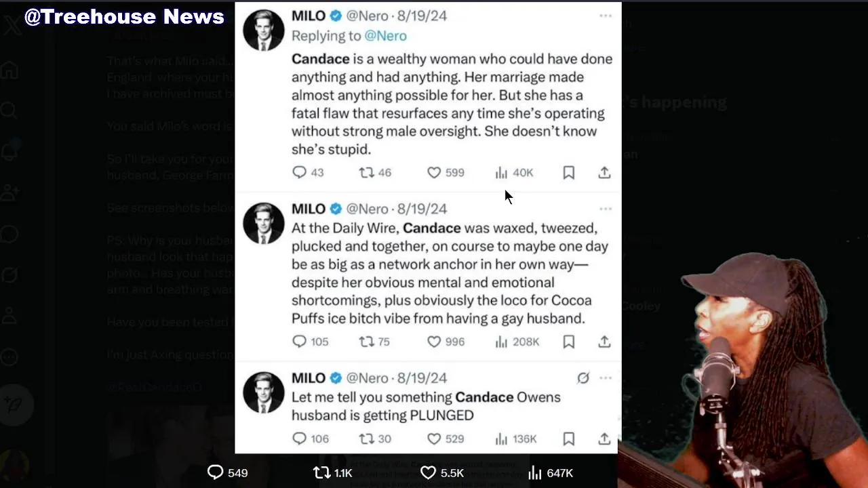Open MILO avatar on second tweet

(x=263, y=223)
